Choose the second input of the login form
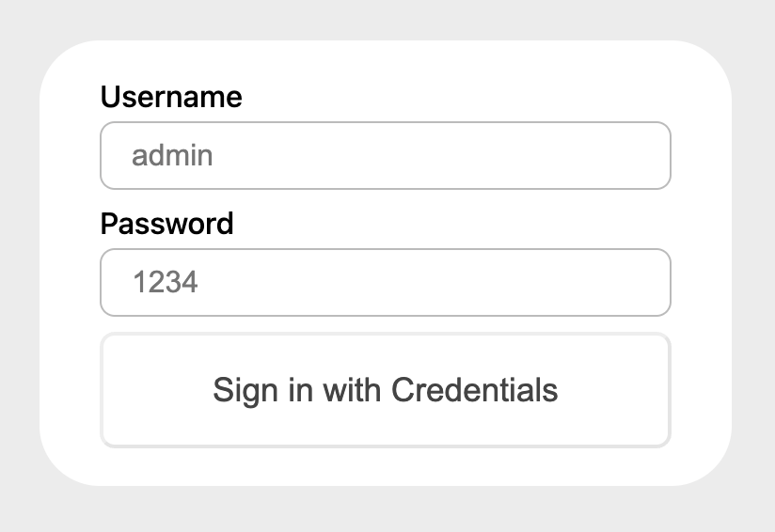This screenshot has height=532, width=775. pos(386,283)
